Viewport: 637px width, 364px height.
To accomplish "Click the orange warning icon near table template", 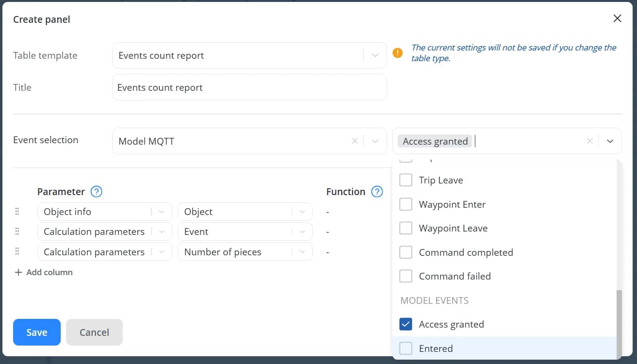I will (398, 53).
